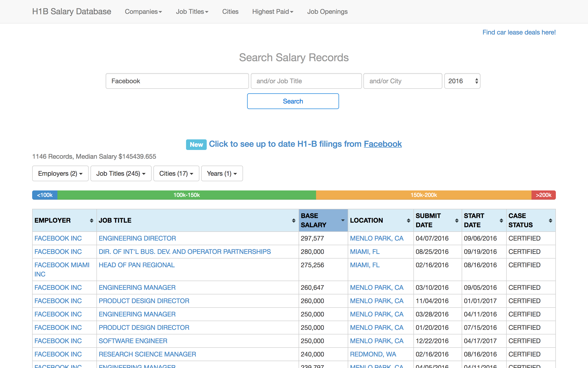Click the <100k salary range bar segment
The image size is (588, 368).
pyautogui.click(x=45, y=195)
